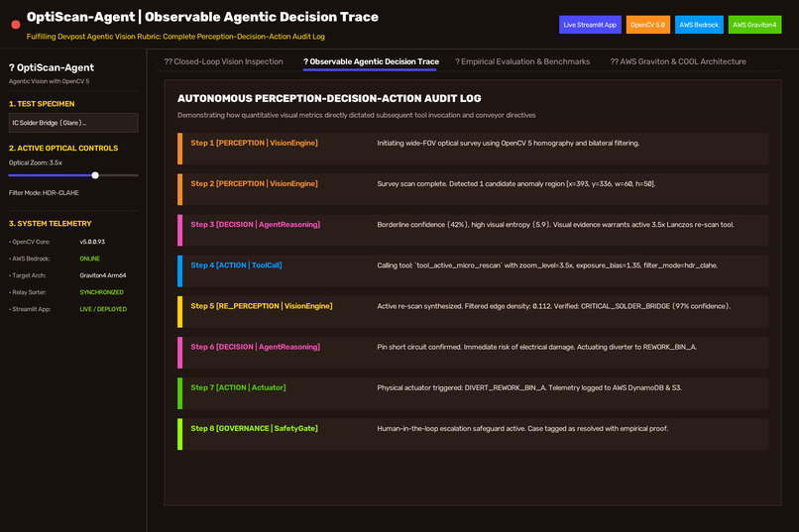The height and width of the screenshot is (532, 799).
Task: Click Step 1 PERCEPTION VisionEngine label
Action: [x=254, y=143]
